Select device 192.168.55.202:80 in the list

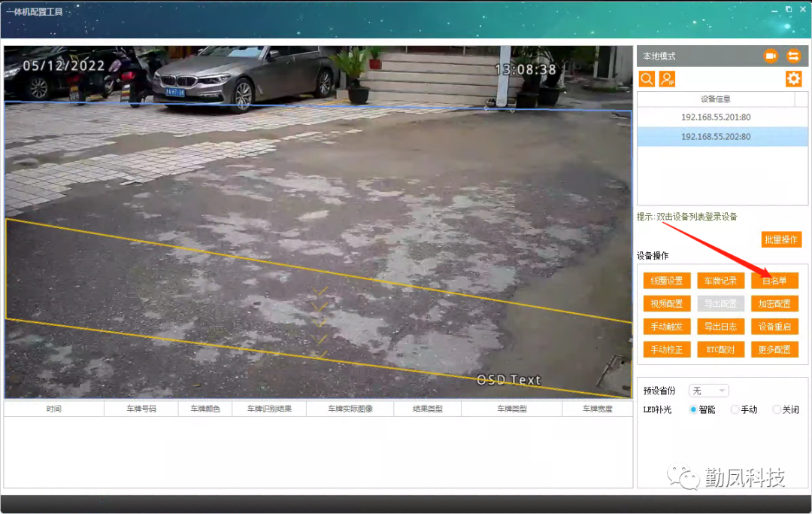tap(723, 137)
